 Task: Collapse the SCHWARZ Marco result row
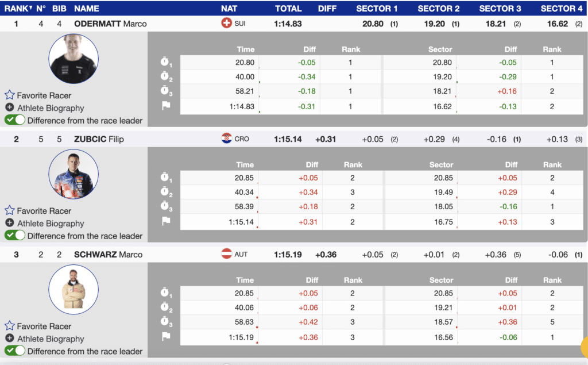click(108, 254)
